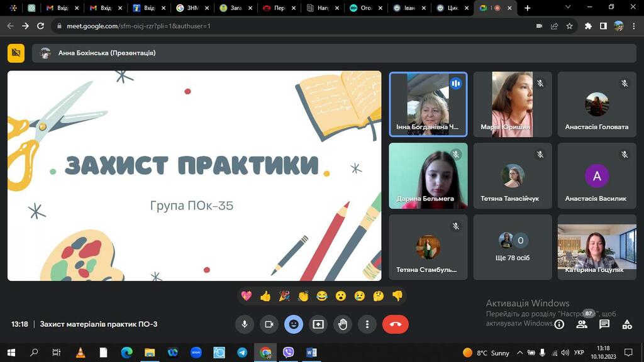This screenshot has height=362, width=644.
Task: Raise your hand in the meeting
Action: tap(343, 324)
